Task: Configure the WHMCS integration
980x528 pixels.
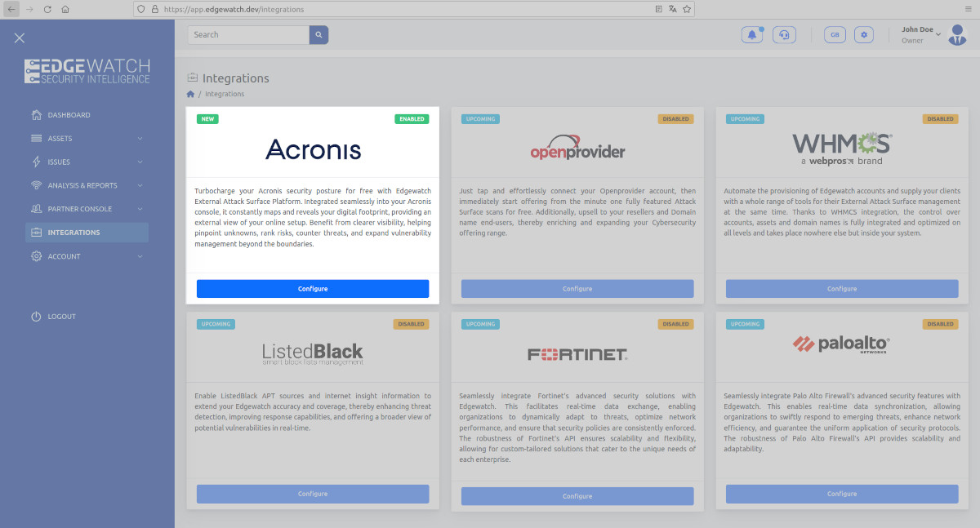Action: click(842, 289)
